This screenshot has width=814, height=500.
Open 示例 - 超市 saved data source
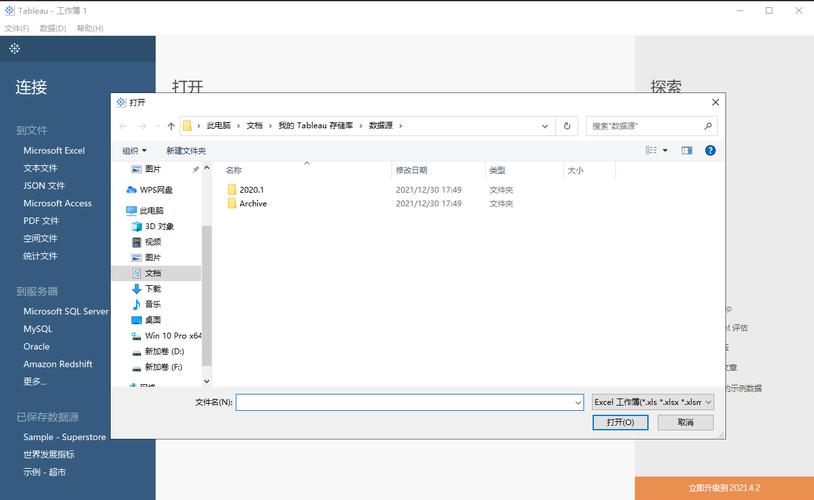[44, 472]
